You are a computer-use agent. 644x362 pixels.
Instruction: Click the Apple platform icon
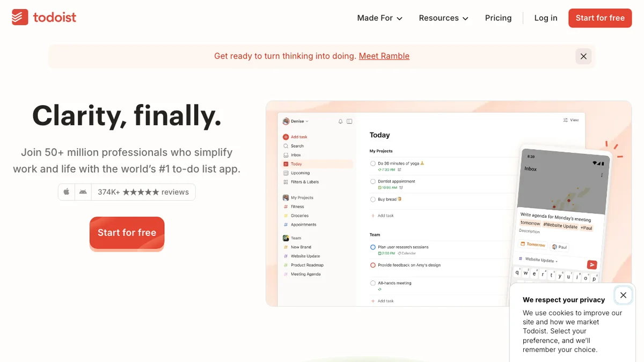click(67, 192)
